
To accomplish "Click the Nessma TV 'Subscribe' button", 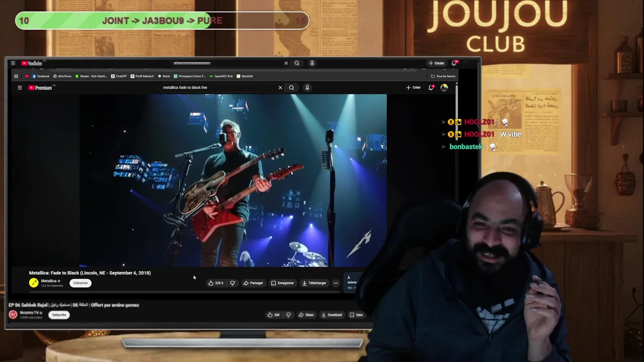I will pos(59,315).
